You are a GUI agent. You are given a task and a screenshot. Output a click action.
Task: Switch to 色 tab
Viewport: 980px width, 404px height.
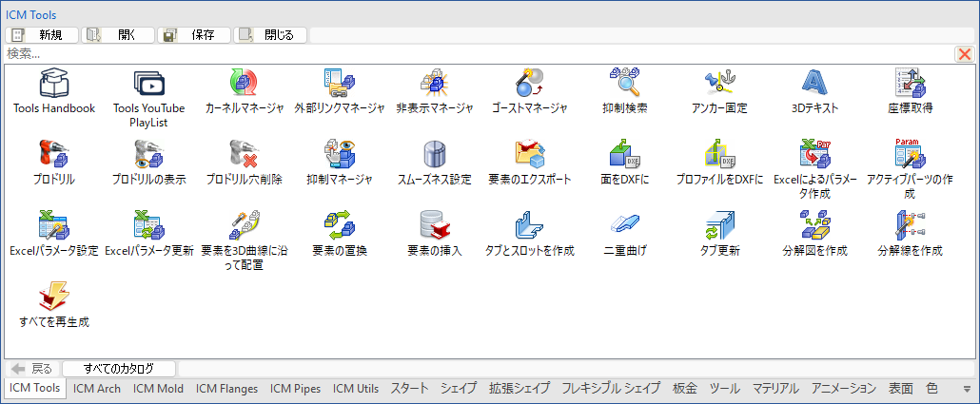pos(931,389)
